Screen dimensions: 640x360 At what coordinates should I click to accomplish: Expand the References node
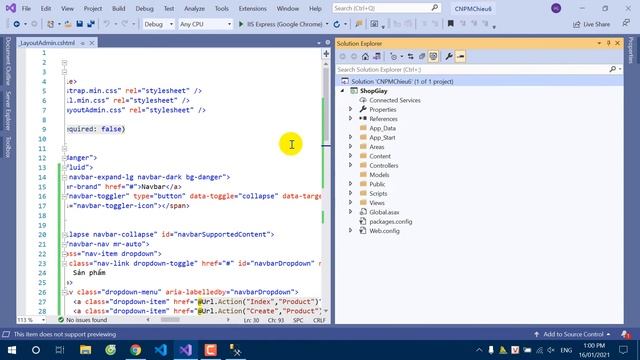click(x=350, y=119)
